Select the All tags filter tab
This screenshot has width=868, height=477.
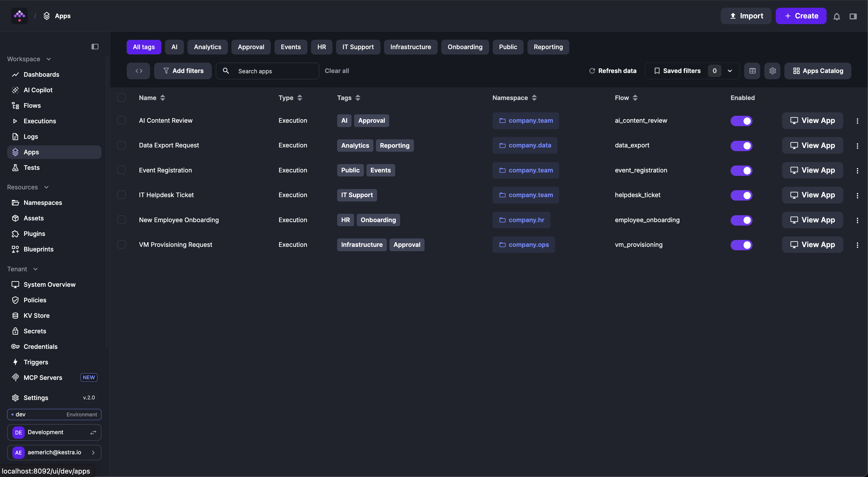tap(144, 47)
